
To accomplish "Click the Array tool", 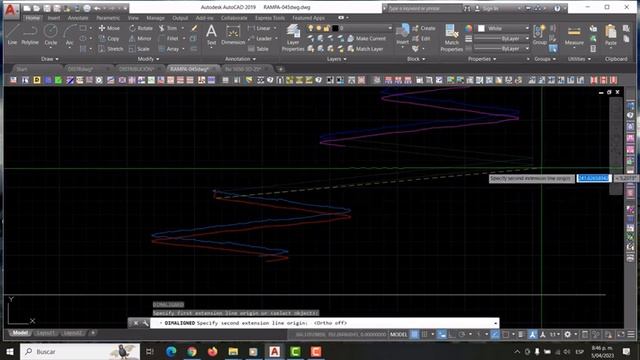I will [169, 49].
